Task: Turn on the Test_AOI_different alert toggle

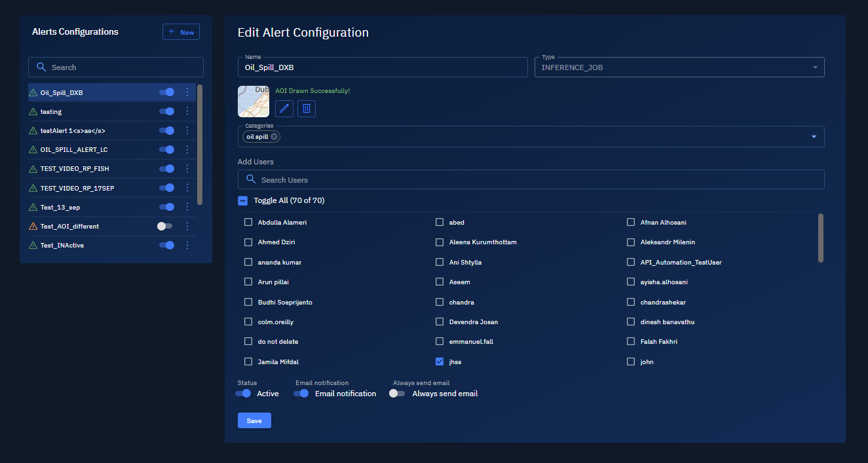Action: pyautogui.click(x=164, y=226)
